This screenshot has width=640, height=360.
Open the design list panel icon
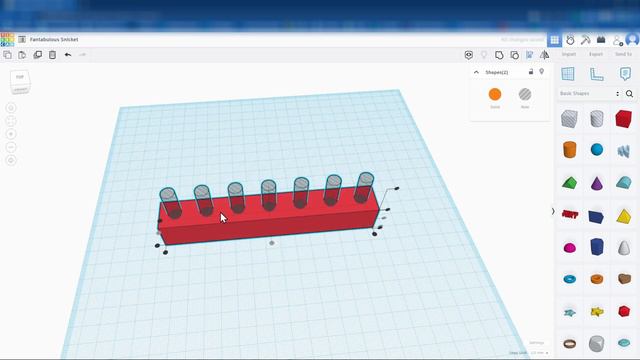[x=22, y=40]
